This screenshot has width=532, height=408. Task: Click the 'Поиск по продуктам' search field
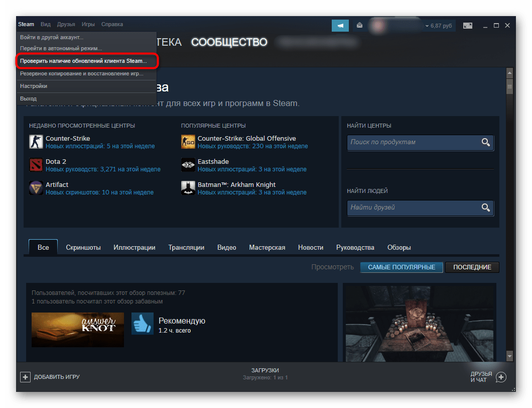point(414,142)
